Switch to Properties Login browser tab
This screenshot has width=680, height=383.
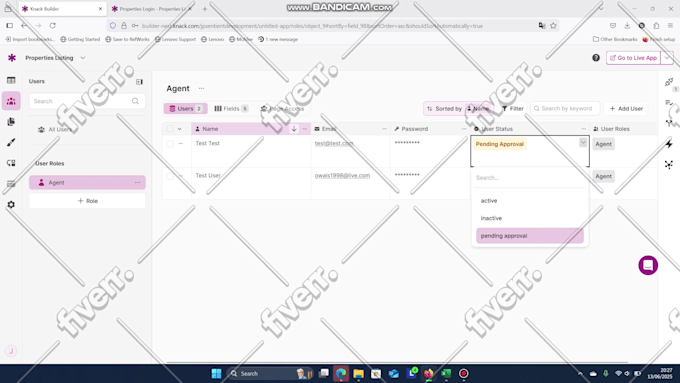(151, 9)
